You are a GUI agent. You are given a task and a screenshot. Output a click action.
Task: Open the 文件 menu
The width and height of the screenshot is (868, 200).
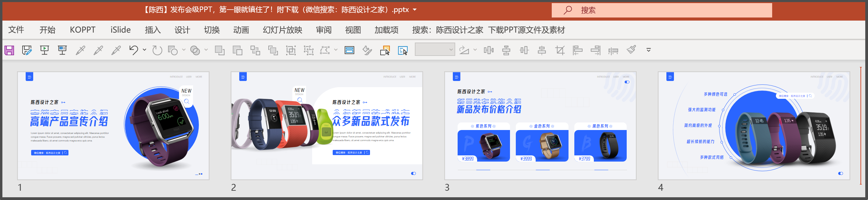(16, 30)
